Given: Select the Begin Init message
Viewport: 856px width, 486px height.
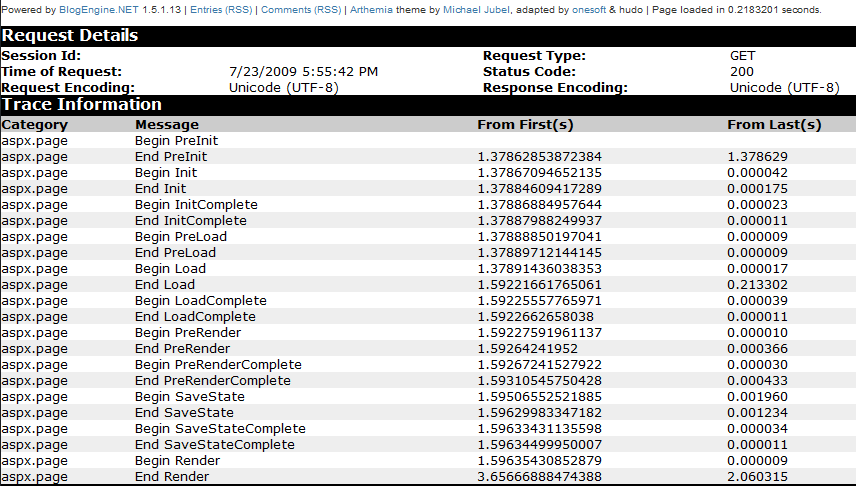Looking at the screenshot, I should [166, 173].
